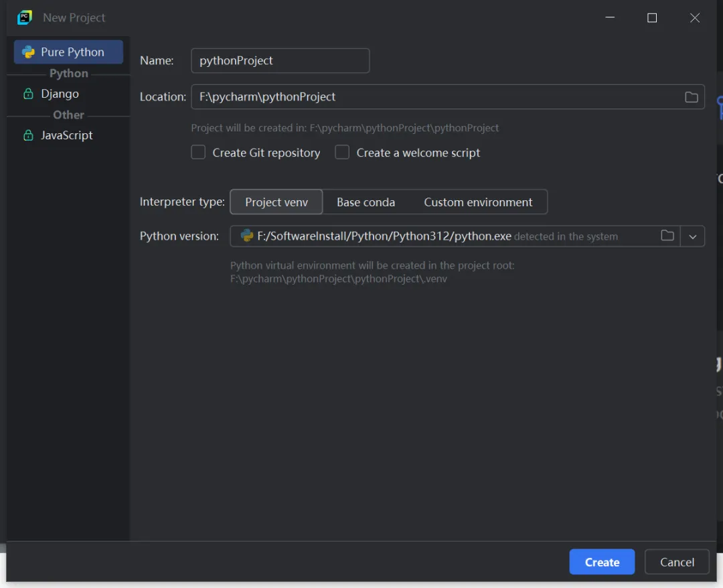Click 'detected in the system' text
Screen dimensions: 723x588
pos(566,236)
